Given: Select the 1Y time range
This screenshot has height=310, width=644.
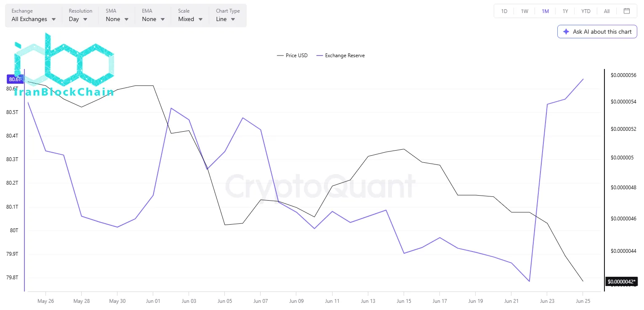Looking at the screenshot, I should click(x=565, y=11).
